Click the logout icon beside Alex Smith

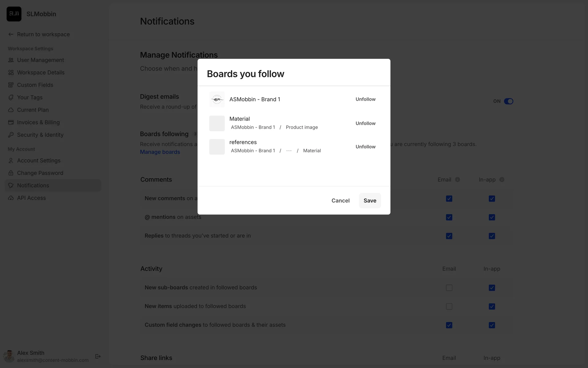98,356
